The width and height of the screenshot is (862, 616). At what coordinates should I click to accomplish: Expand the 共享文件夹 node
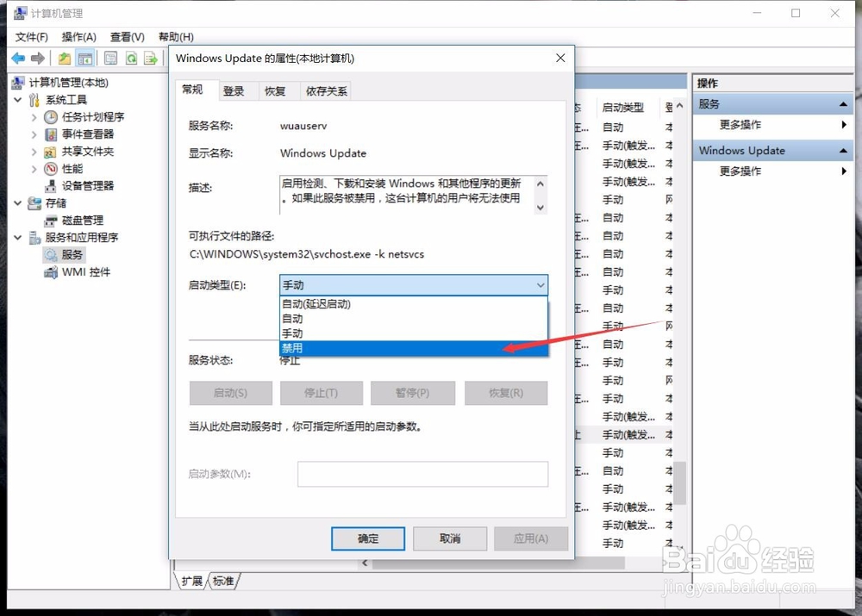pos(34,152)
